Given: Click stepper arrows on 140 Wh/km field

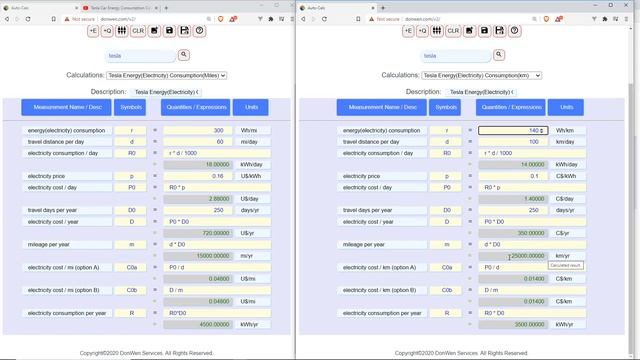Looking at the screenshot, I should tap(542, 131).
